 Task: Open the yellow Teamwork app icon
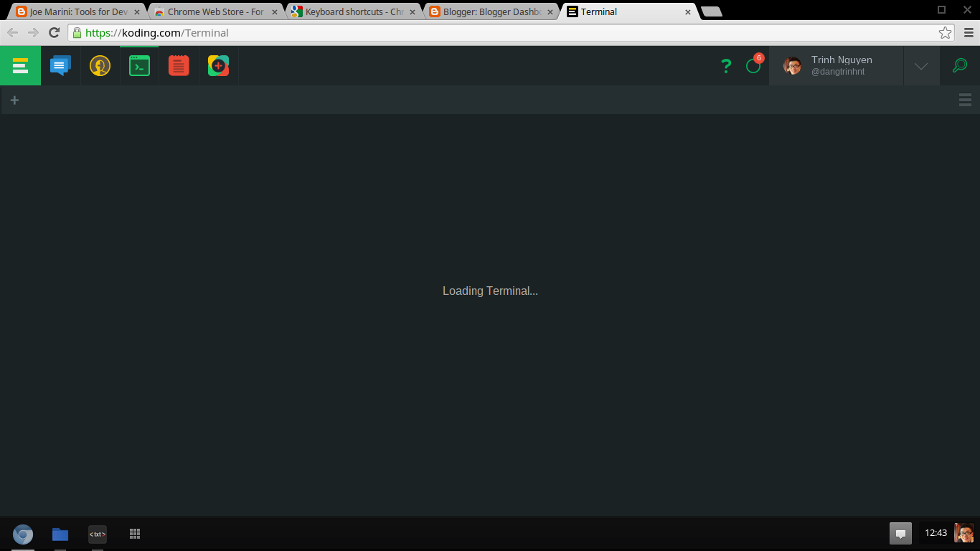coord(100,66)
